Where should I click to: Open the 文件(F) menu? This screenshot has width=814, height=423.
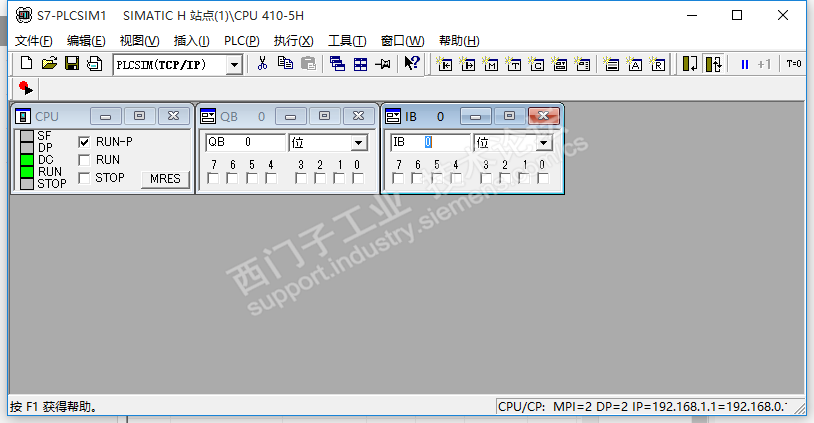[34, 40]
